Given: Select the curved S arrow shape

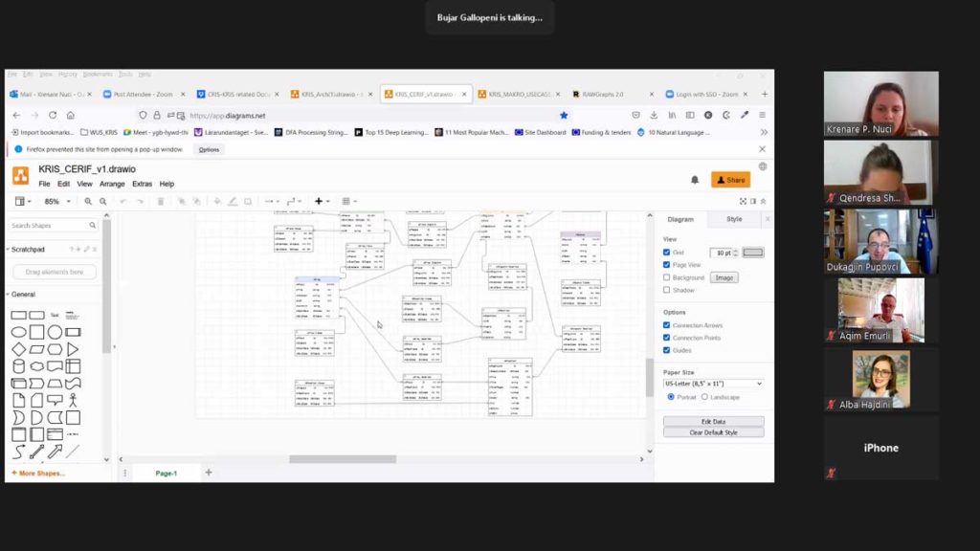Looking at the screenshot, I should (19, 452).
